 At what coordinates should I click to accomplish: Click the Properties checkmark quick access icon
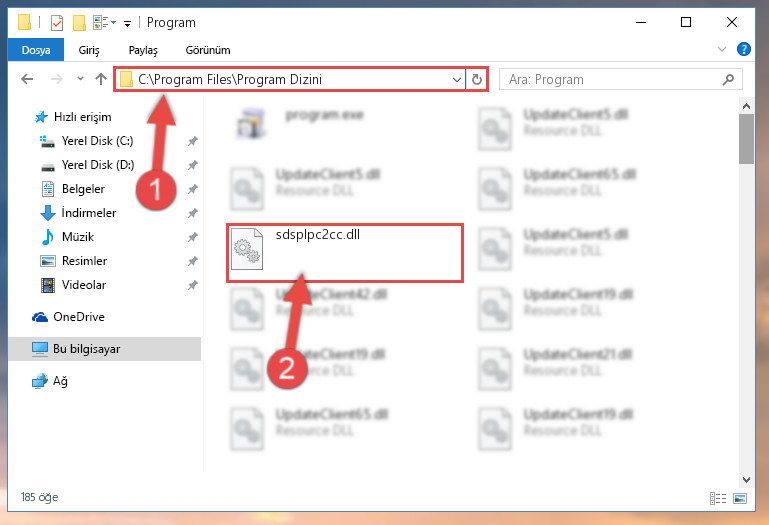pyautogui.click(x=57, y=23)
